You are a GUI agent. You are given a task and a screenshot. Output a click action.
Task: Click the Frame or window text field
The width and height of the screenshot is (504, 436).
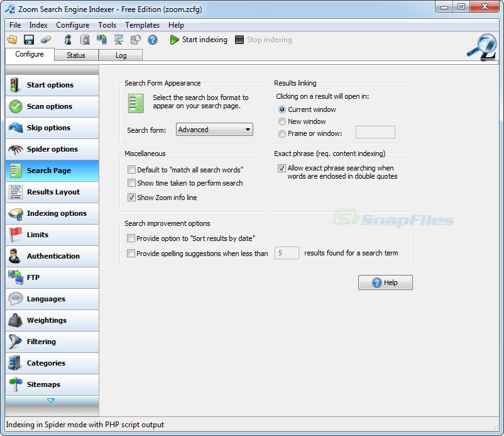click(375, 132)
